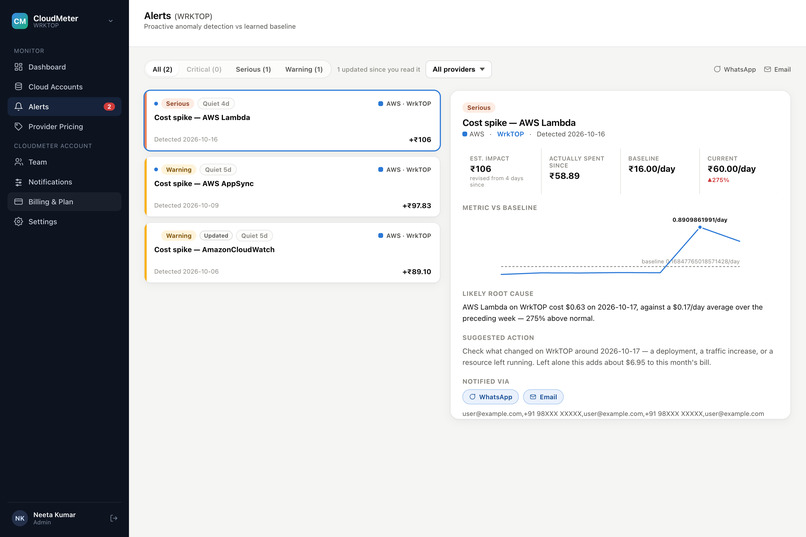Select the Serious (1) filter tab
Image resolution: width=806 pixels, height=537 pixels.
tap(253, 69)
